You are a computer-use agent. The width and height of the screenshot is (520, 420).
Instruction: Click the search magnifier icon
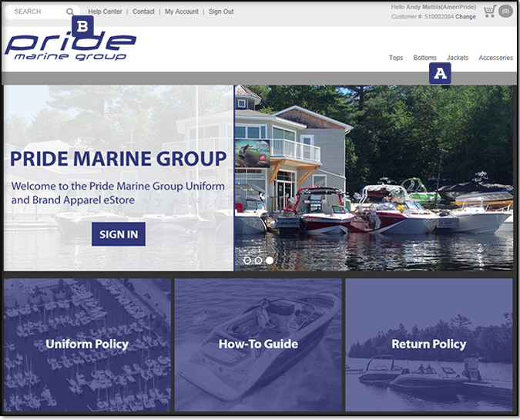[x=70, y=12]
